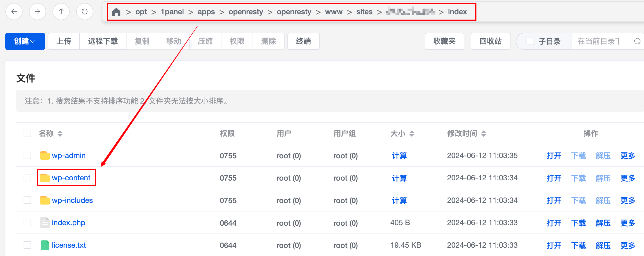Navigate to apps in breadcrumb
This screenshot has height=256, width=644.
pos(206,12)
